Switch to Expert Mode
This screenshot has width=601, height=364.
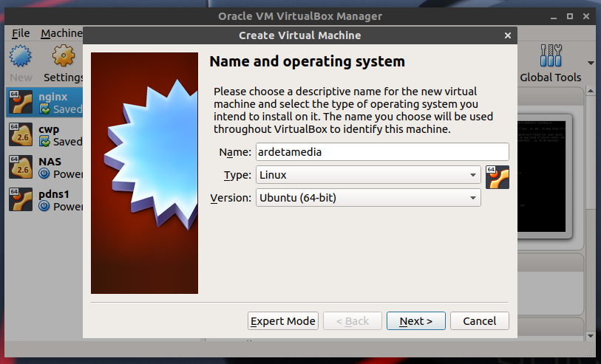click(x=282, y=321)
